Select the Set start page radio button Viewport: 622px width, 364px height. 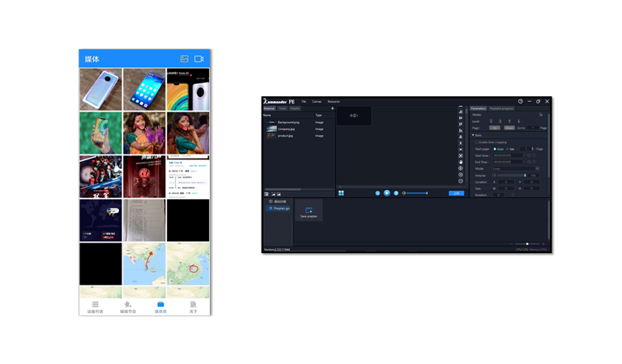pos(508,149)
